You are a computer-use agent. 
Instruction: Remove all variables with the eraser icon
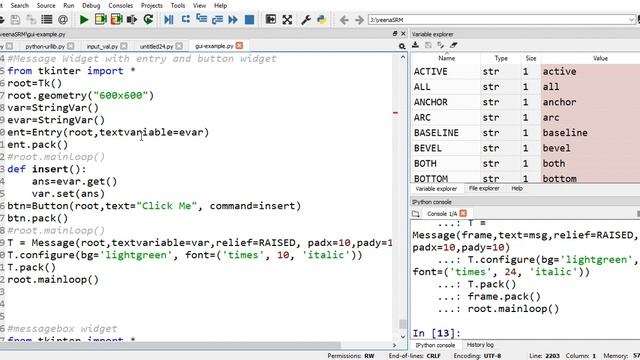tap(453, 45)
